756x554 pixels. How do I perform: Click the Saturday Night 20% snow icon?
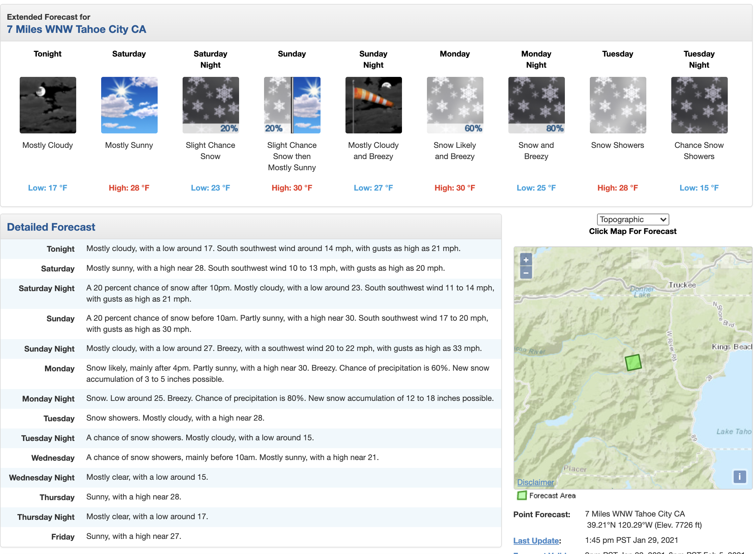[x=211, y=105]
